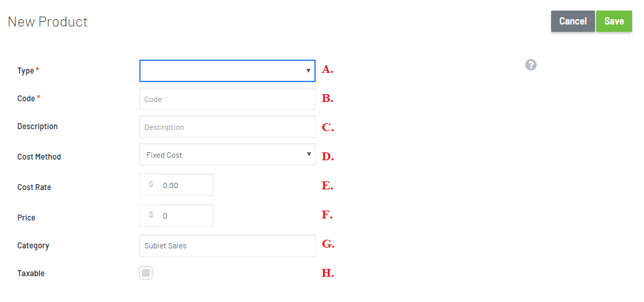Click the Cost Method label
Image resolution: width=644 pixels, height=302 pixels.
pyautogui.click(x=39, y=157)
